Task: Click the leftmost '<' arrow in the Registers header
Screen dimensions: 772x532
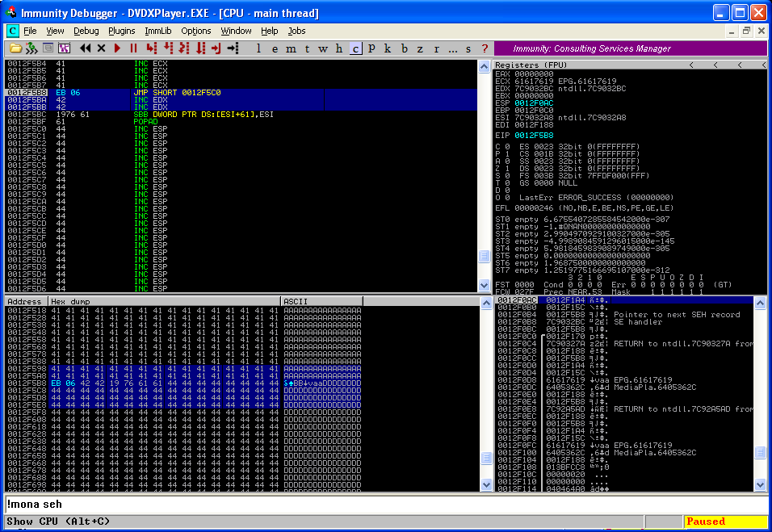Action: pos(691,65)
